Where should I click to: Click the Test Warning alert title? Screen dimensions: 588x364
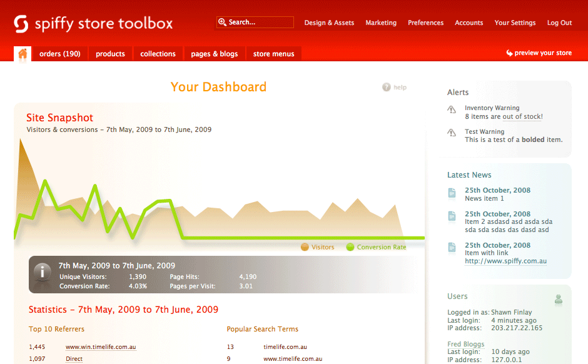tap(485, 131)
